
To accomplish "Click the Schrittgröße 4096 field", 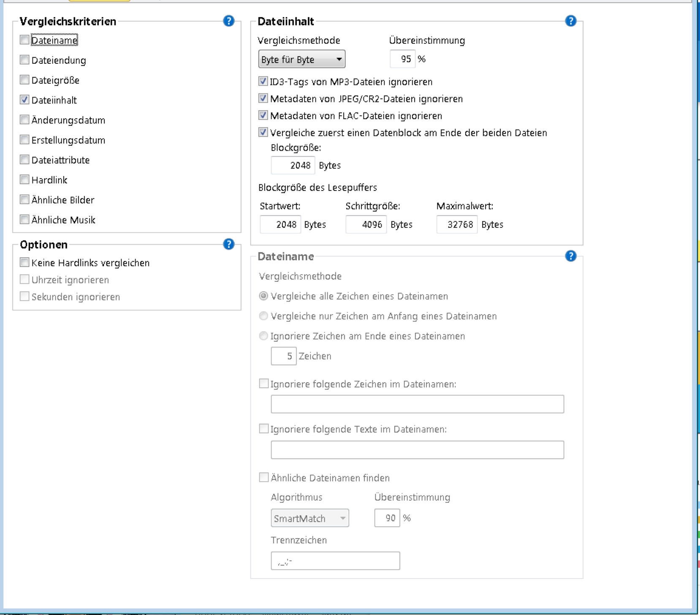I will click(366, 225).
